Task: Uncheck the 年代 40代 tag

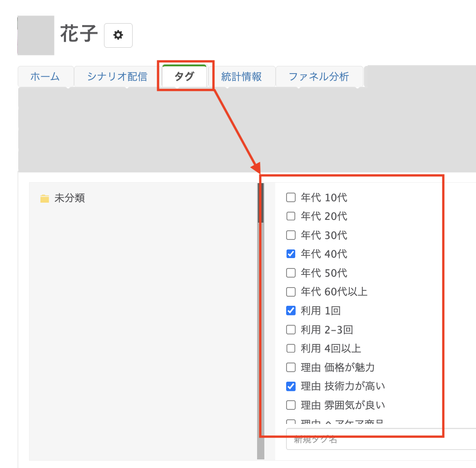Action: pos(291,254)
